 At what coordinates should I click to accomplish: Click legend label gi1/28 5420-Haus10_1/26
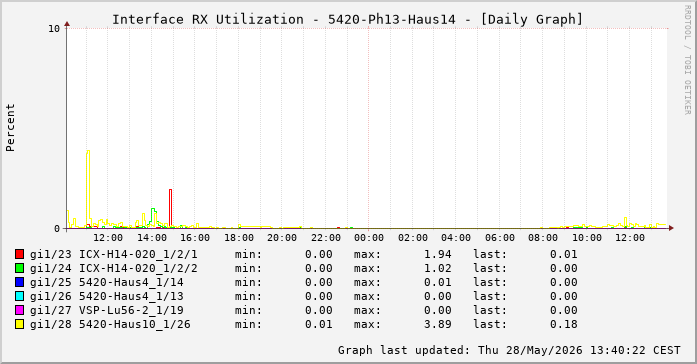point(110,324)
